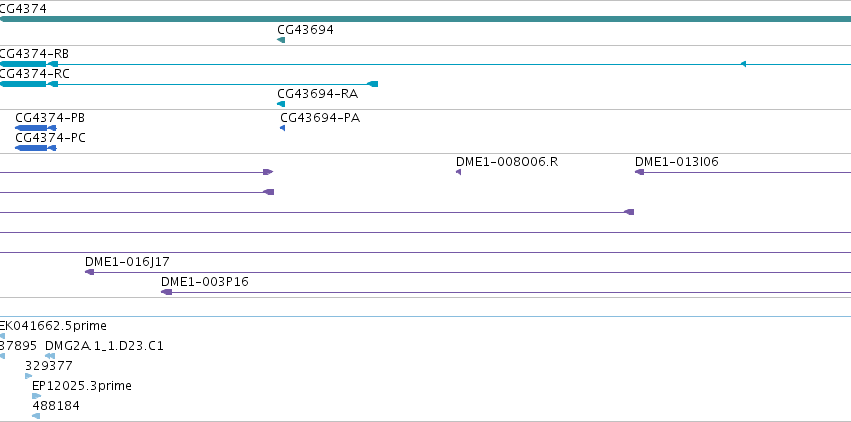Viewport: 851px width, 422px height.
Task: Select the small arrow on the CG4374-RB intron line
Action: point(744,64)
